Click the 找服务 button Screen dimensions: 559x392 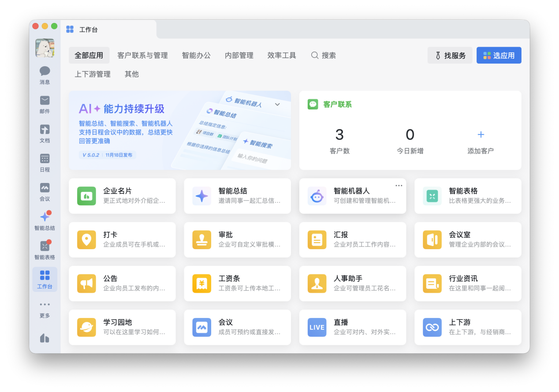[450, 55]
